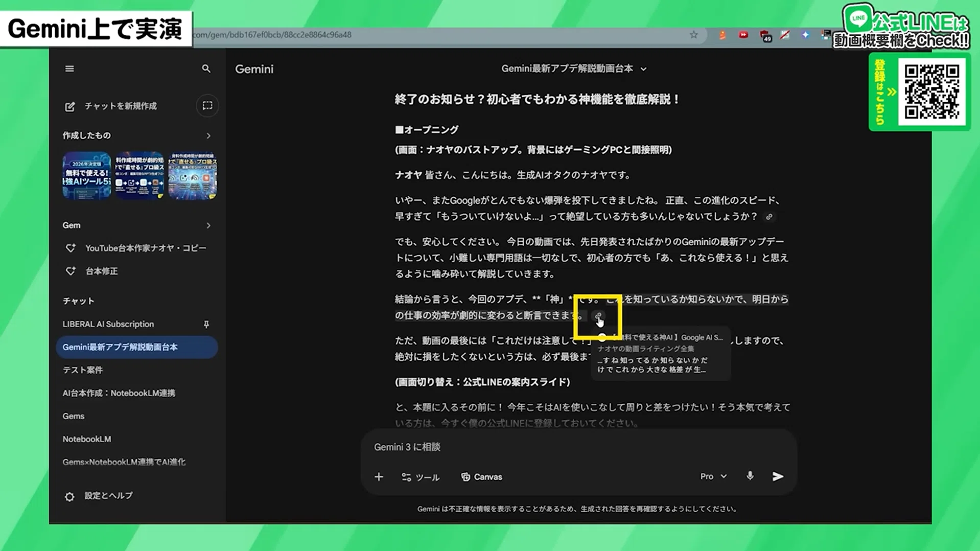This screenshot has height=551, width=980.
Task: Click the sidebar search magnifier icon
Action: (206, 68)
